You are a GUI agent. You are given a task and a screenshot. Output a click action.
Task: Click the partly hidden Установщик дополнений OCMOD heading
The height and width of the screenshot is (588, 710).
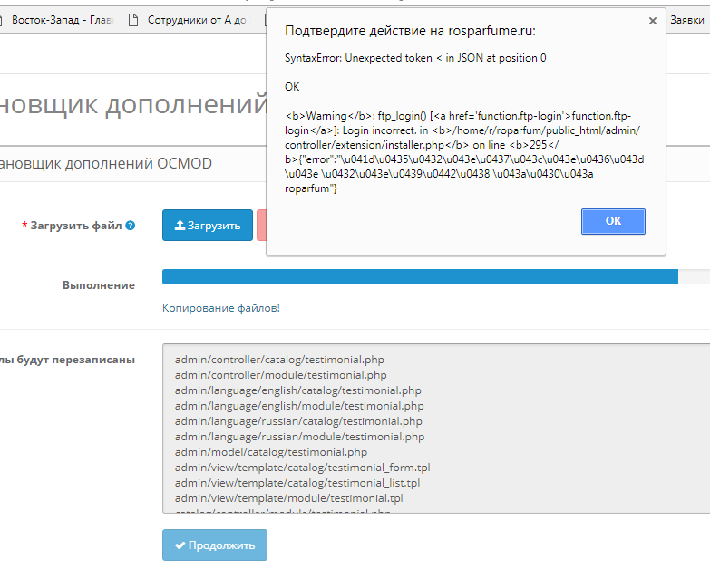[106, 163]
